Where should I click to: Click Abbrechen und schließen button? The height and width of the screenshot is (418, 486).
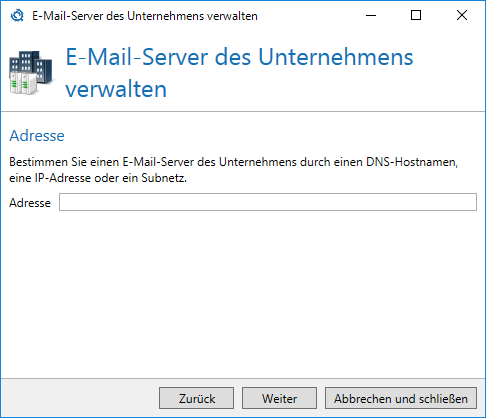401,398
